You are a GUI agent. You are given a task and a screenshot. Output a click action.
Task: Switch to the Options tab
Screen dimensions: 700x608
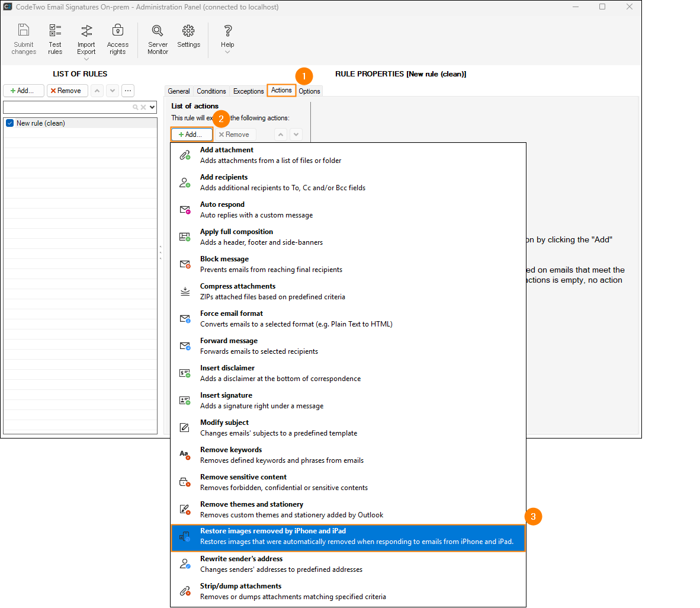[x=309, y=91]
